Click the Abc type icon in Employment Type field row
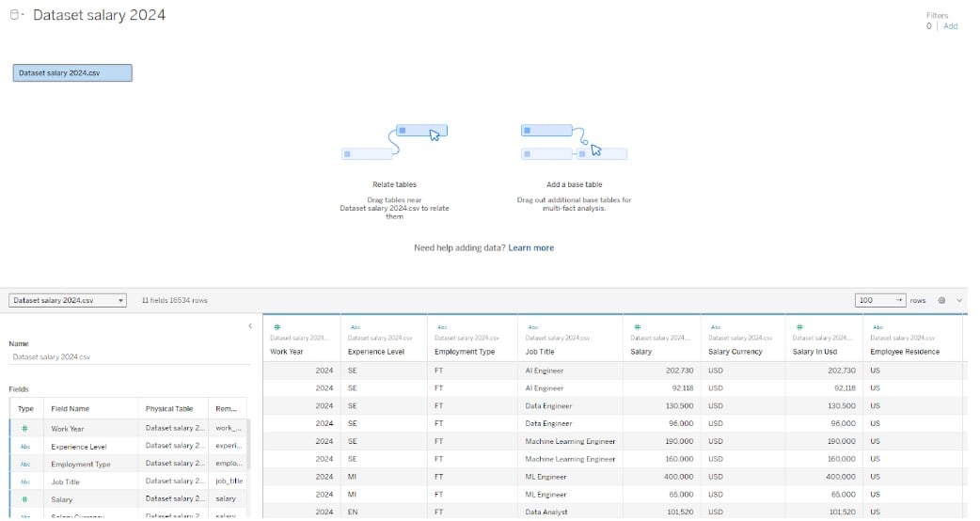 25,465
